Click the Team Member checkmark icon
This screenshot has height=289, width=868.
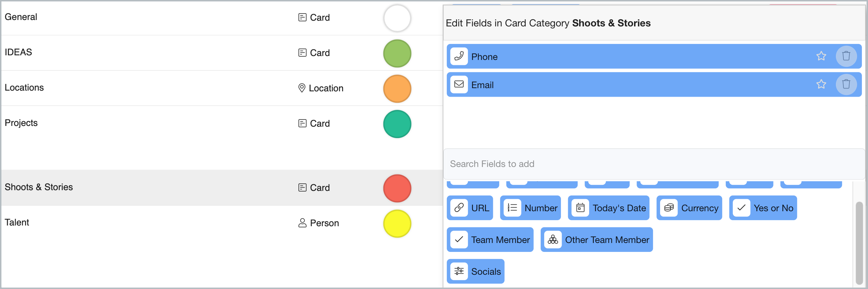[x=459, y=240]
